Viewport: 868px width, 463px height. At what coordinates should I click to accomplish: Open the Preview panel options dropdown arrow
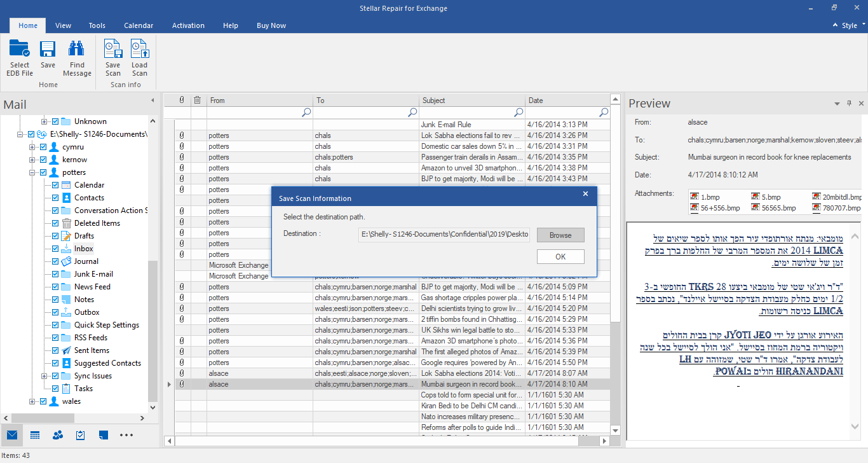837,104
